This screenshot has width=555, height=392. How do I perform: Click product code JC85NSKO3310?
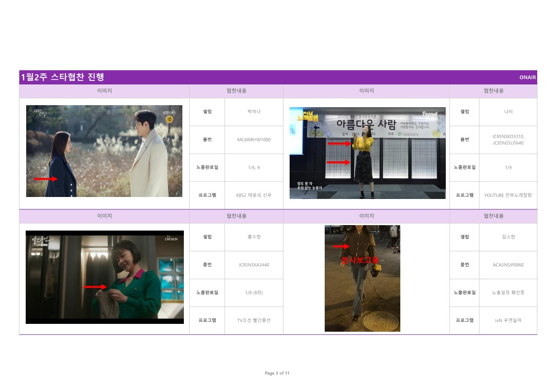tap(508, 136)
